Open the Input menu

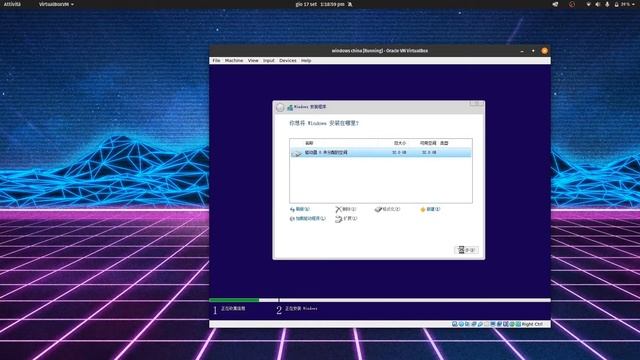tap(269, 60)
